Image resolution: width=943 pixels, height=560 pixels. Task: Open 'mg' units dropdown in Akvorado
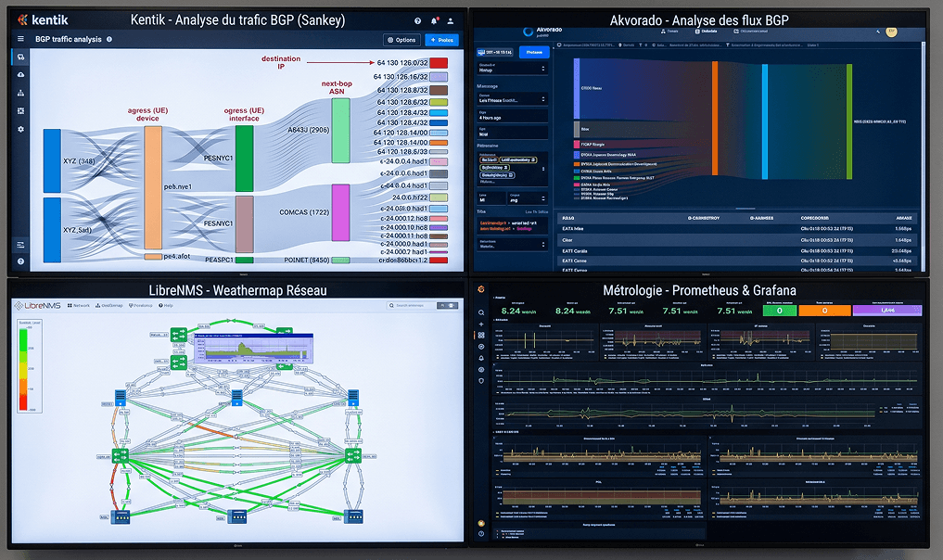[527, 197]
